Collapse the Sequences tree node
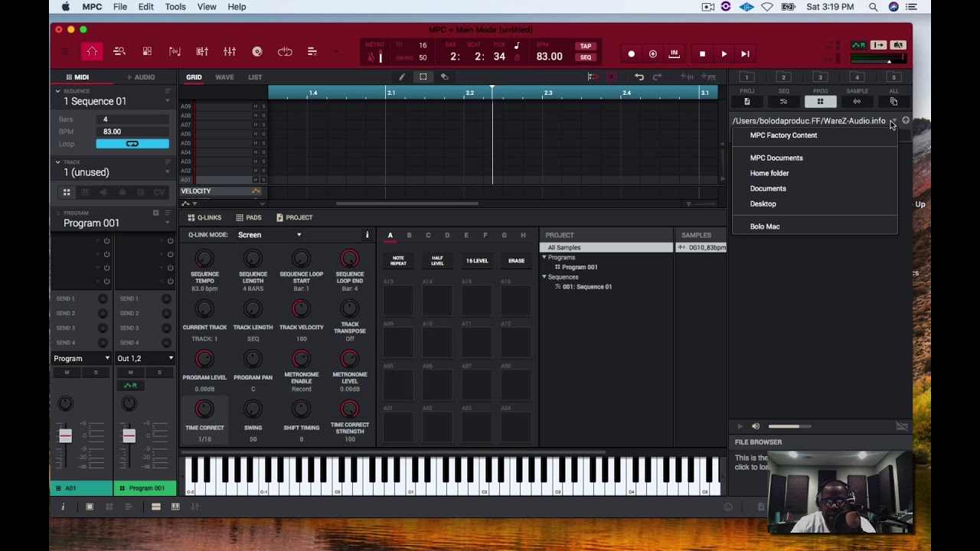The width and height of the screenshot is (980, 551). pyautogui.click(x=544, y=277)
